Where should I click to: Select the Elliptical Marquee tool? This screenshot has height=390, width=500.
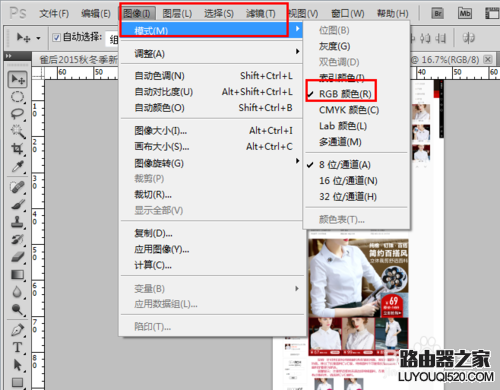coord(17,97)
